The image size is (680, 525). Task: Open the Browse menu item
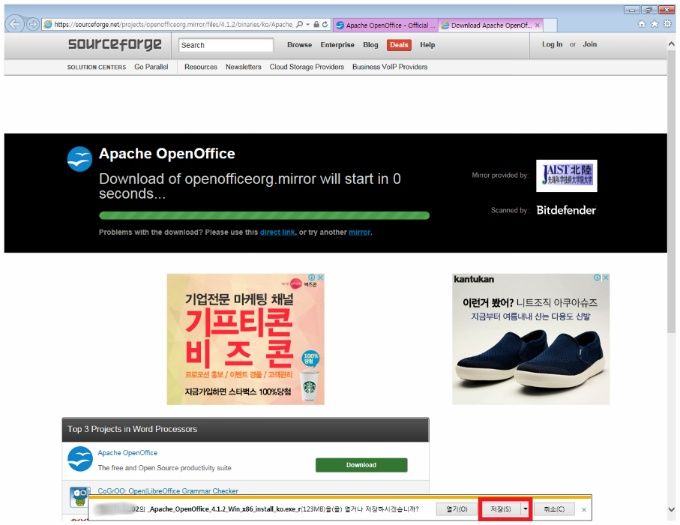click(299, 45)
